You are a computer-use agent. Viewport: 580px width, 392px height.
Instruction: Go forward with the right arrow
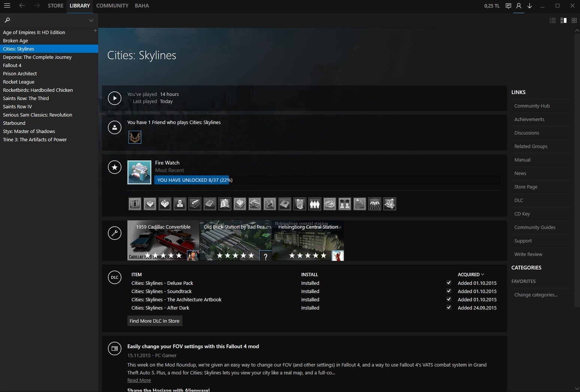pos(37,6)
